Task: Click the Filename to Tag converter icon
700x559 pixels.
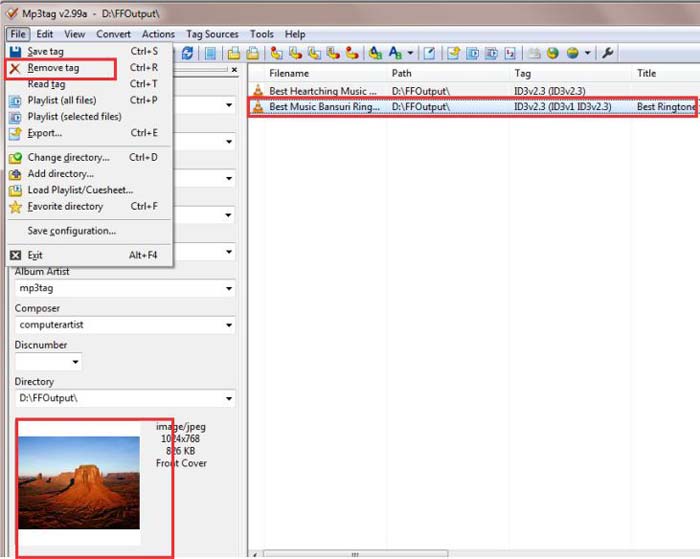Action: pos(296,53)
